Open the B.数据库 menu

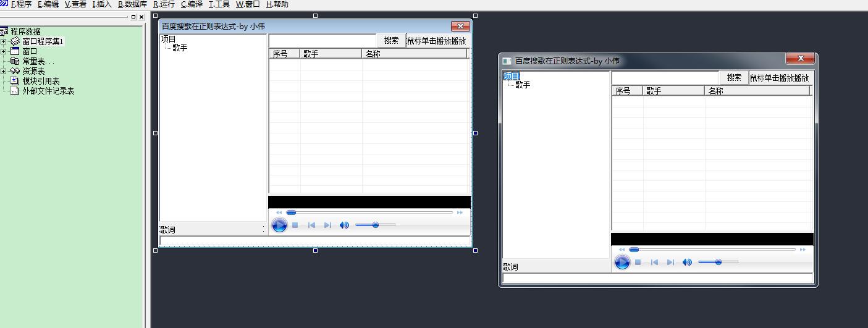coord(132,4)
